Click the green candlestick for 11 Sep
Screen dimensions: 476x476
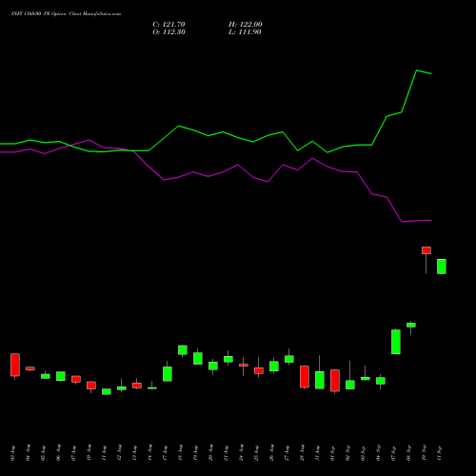442,267
